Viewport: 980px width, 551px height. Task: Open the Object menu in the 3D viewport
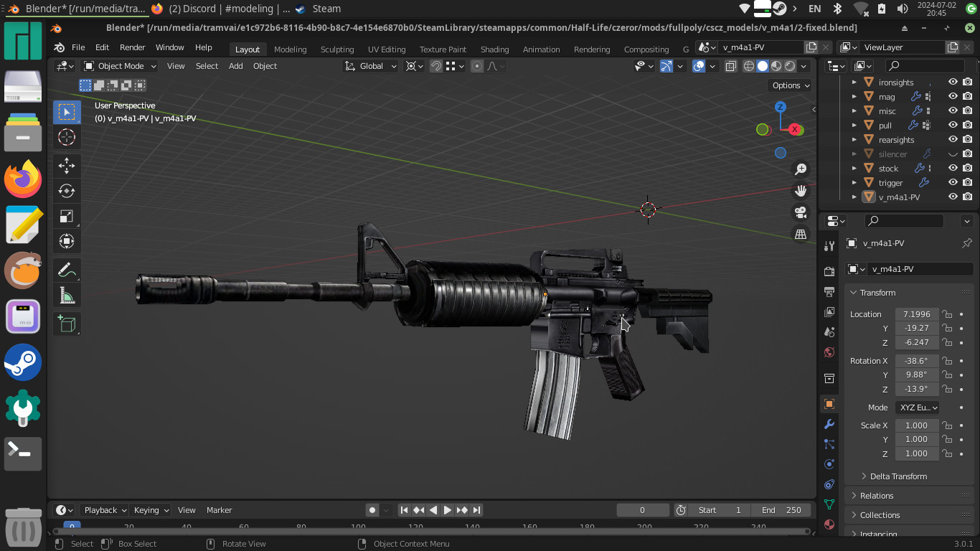click(265, 65)
